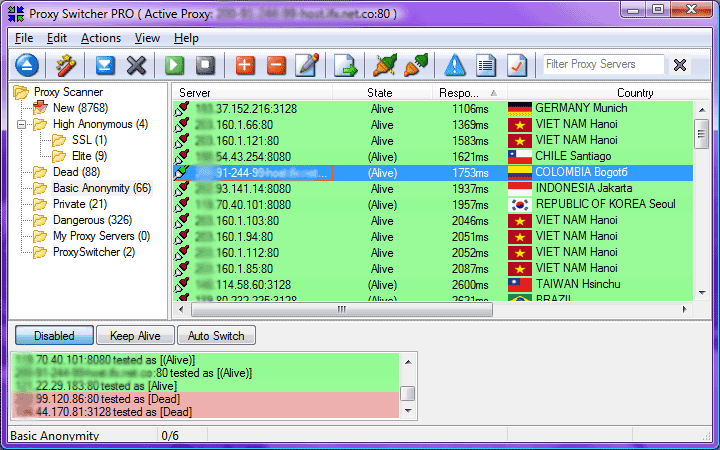
Task: Click the Filter Proxy Servers input field
Action: tap(603, 64)
